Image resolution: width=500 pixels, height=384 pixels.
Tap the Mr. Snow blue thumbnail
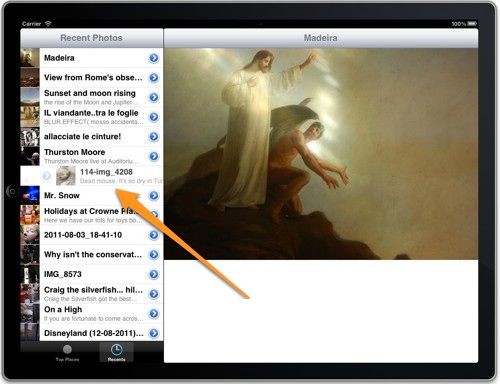pos(30,196)
